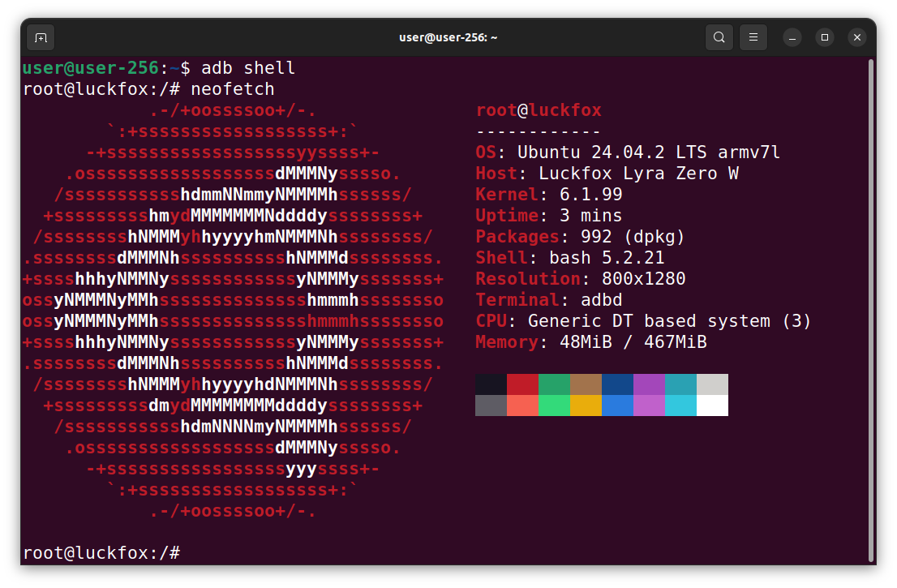The image size is (897, 588).
Task: Open the hamburger main menu
Action: pyautogui.click(x=753, y=37)
